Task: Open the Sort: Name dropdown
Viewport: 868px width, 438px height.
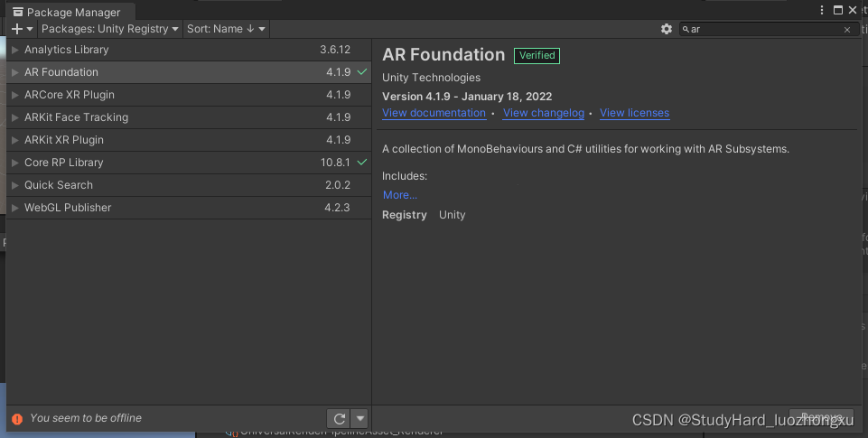Action: click(226, 29)
